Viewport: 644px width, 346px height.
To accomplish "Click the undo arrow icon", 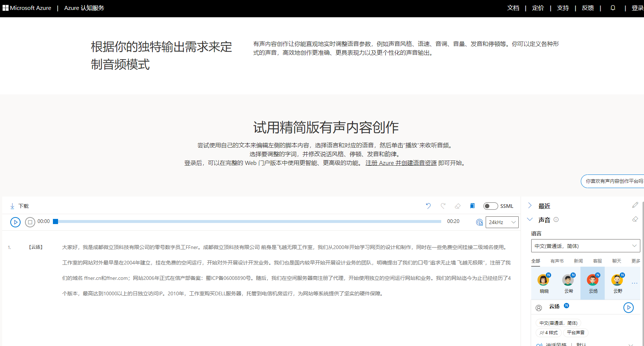I will [428, 206].
